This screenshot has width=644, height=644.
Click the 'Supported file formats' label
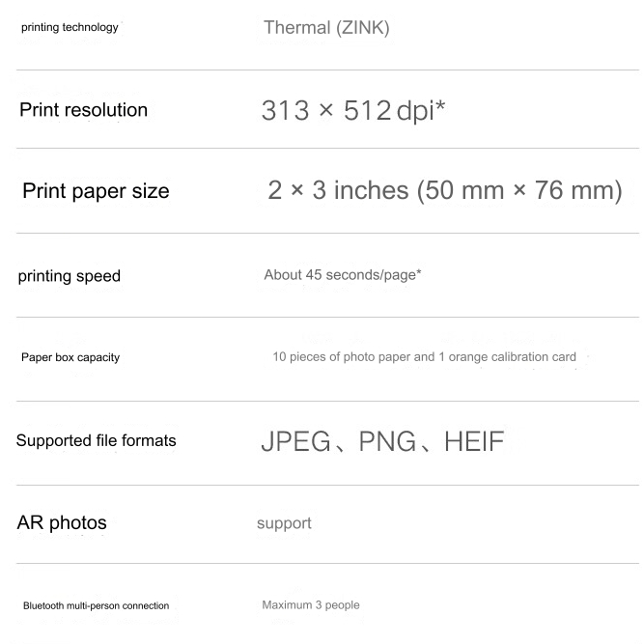click(97, 441)
